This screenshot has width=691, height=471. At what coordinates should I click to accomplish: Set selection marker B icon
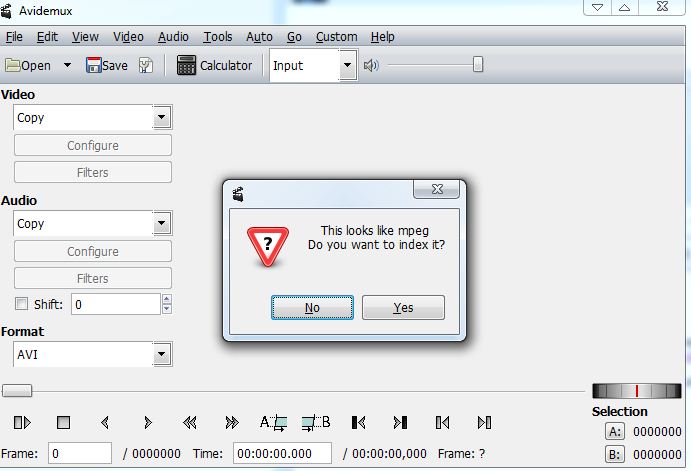point(315,423)
